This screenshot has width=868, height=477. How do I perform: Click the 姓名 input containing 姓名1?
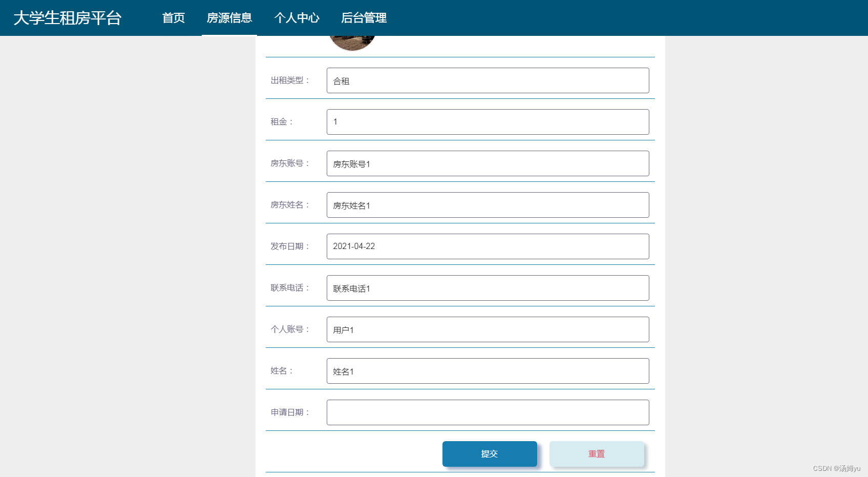point(488,371)
